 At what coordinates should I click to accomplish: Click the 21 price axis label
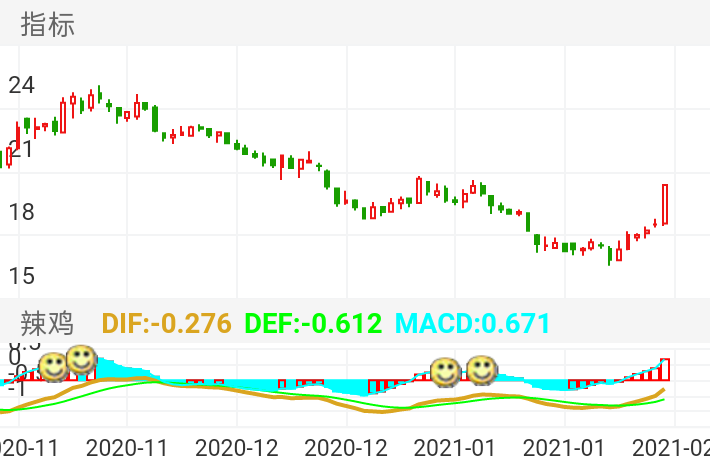21,149
